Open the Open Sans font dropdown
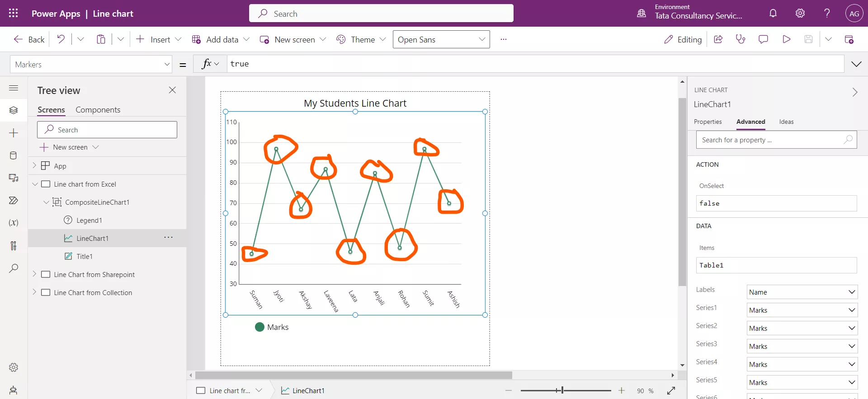The width and height of the screenshot is (868, 399). pyautogui.click(x=441, y=39)
